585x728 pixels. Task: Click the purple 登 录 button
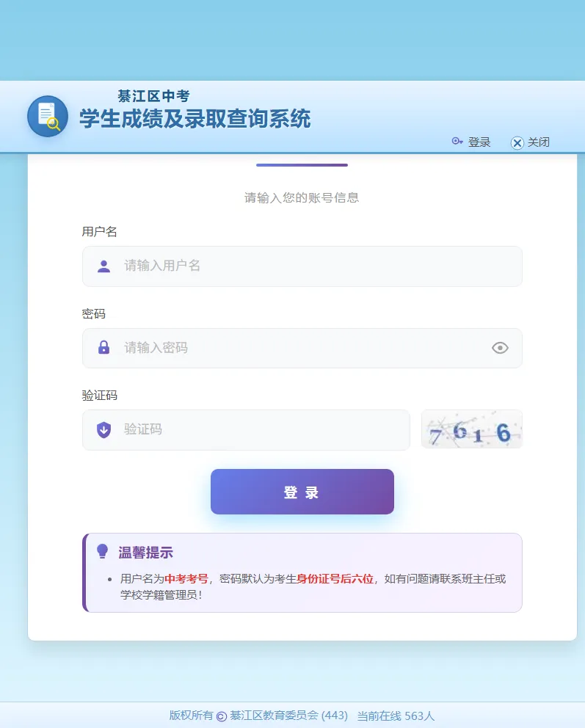coord(302,492)
